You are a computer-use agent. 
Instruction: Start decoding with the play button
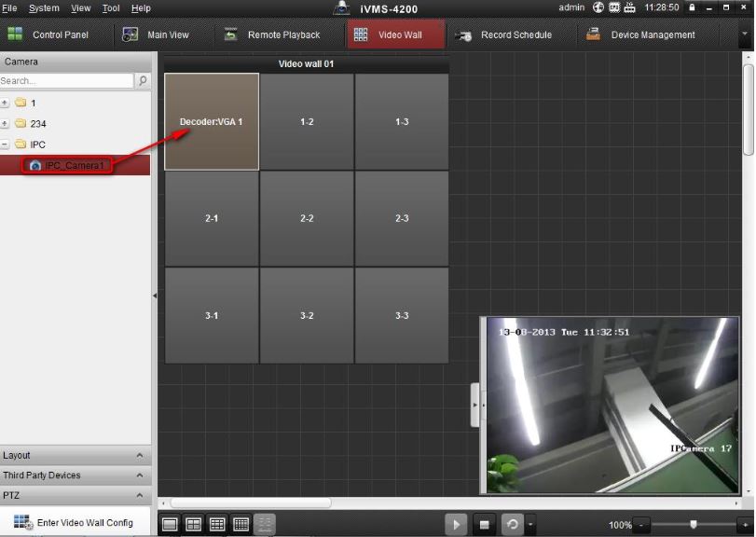pos(456,524)
